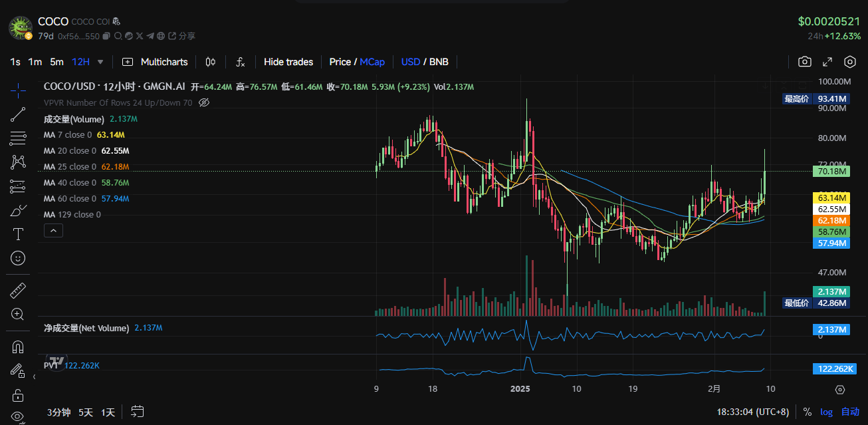
Task: Select the text annotation tool
Action: pos(18,234)
